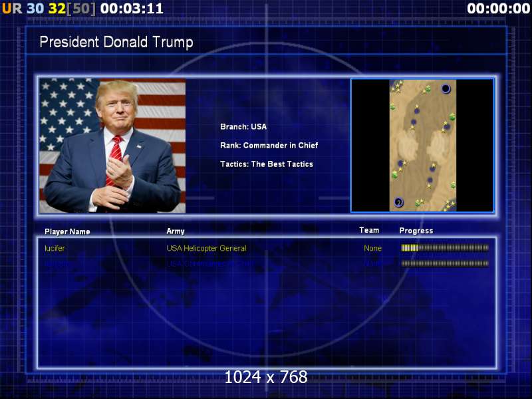Screen dimensions: 532x399
Task: Click the green supply icon on the minimap's bottom edge
Action: [x=418, y=203]
